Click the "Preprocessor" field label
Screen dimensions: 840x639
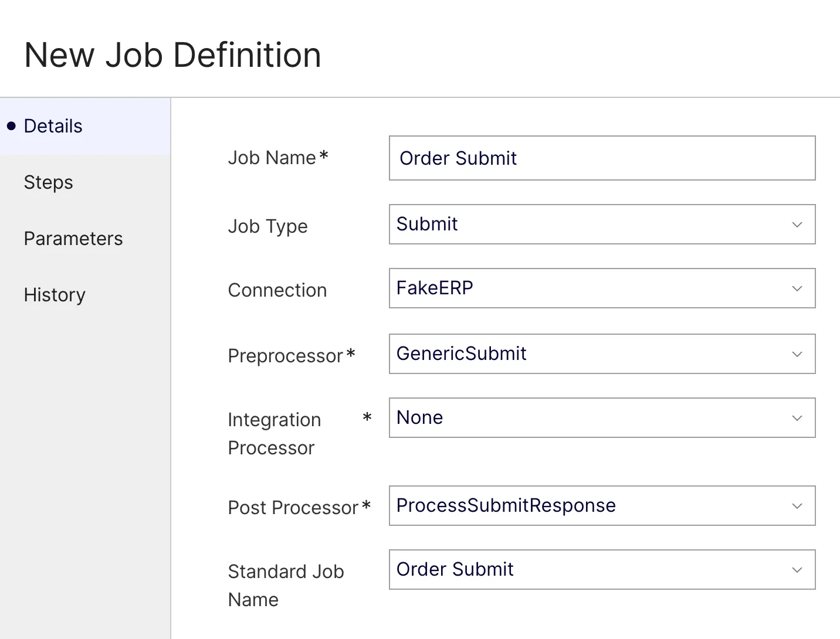(x=285, y=356)
